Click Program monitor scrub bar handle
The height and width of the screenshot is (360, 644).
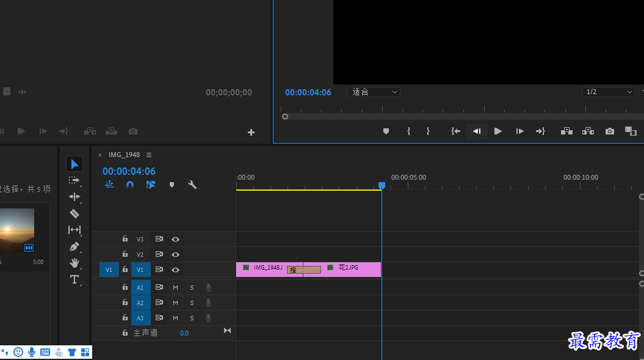tap(285, 116)
